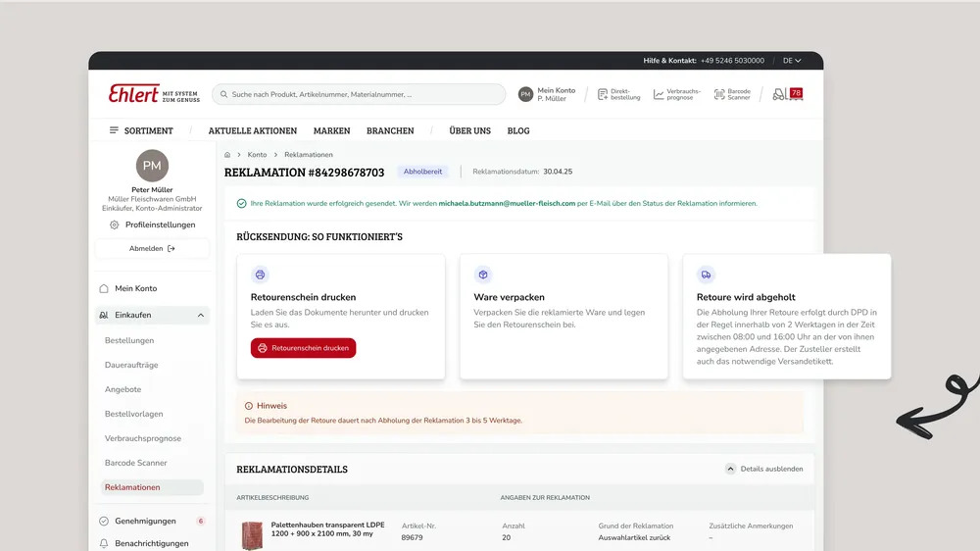This screenshot has width=980, height=551.
Task: Click Auswahlartikel zurück reason text
Action: click(x=634, y=538)
